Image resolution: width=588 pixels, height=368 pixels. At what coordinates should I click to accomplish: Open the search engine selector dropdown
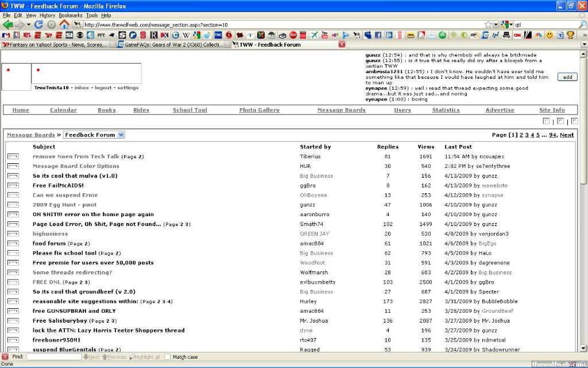[x=506, y=25]
